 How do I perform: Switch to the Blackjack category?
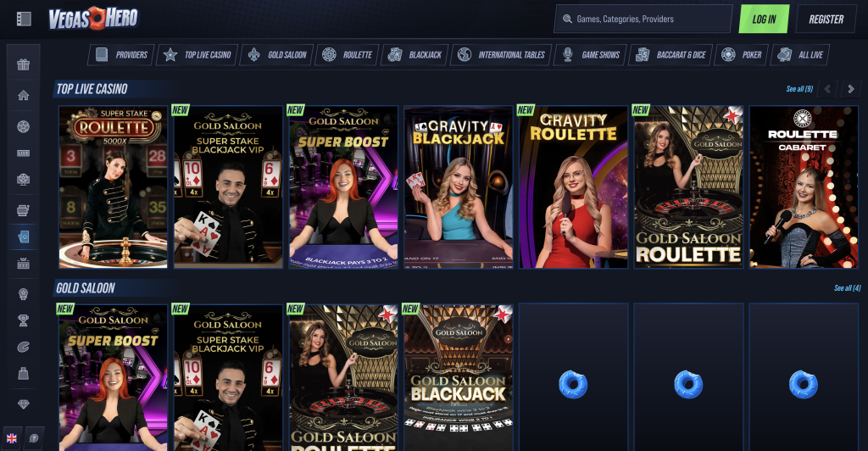click(415, 55)
